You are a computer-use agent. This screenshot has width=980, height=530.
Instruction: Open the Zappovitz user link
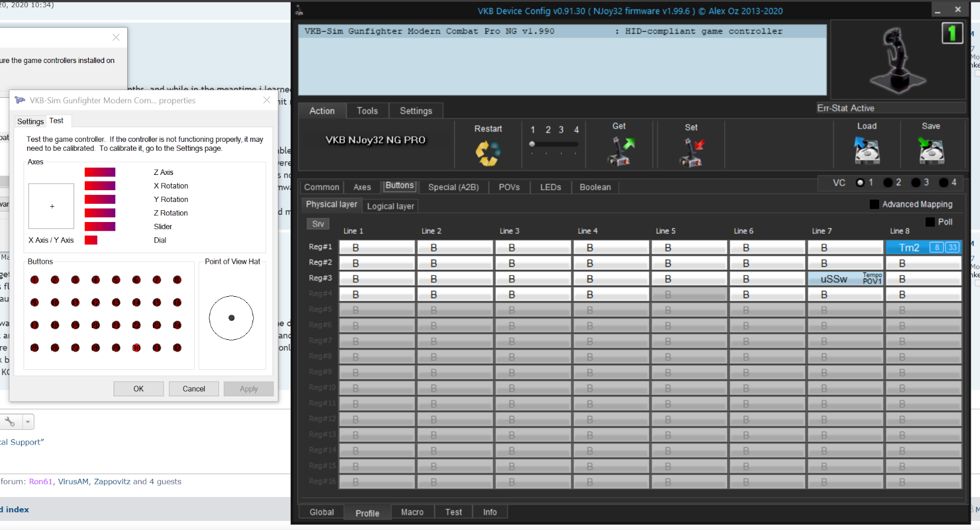click(x=112, y=482)
